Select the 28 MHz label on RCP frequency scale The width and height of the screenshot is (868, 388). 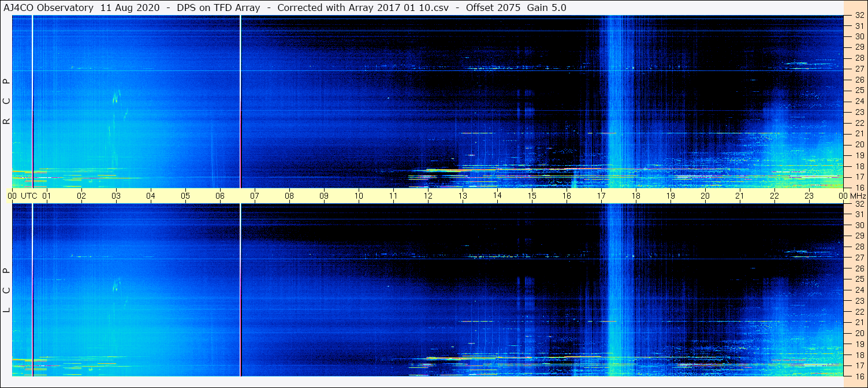859,58
